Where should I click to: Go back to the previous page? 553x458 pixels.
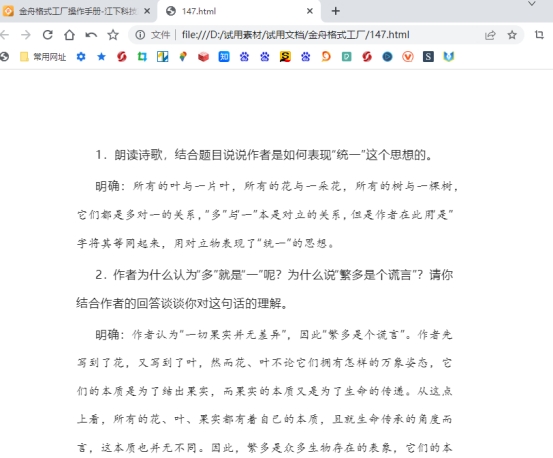[x=4, y=35]
